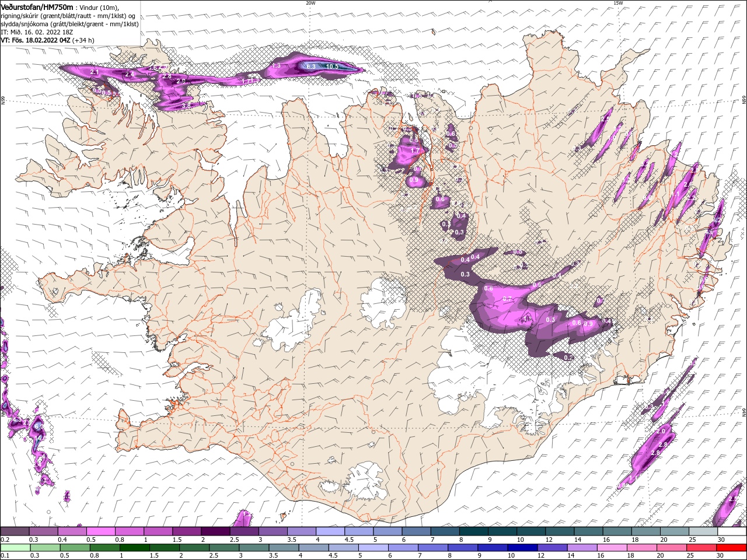Pick the darkest green swatch at 1 in bottom scale

point(134,548)
